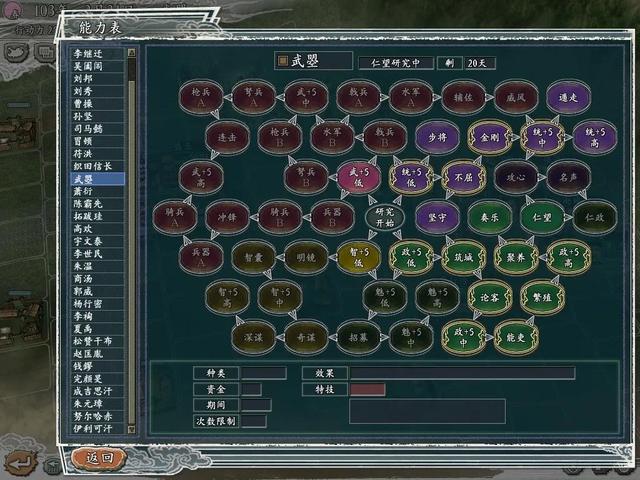Viewport: 640px width, 480px height.
Task: Select the 戟兵A skill node
Action: (x=358, y=98)
